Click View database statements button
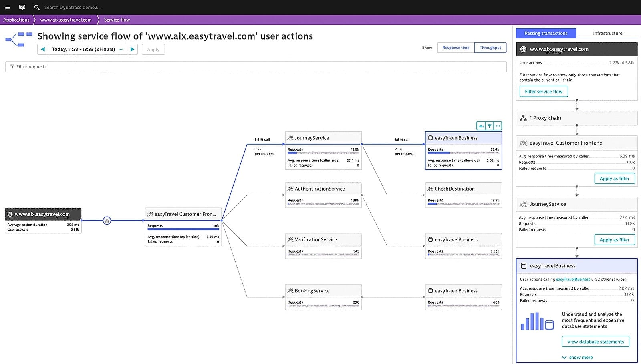Viewport: 641px width, 364px height. point(596,342)
